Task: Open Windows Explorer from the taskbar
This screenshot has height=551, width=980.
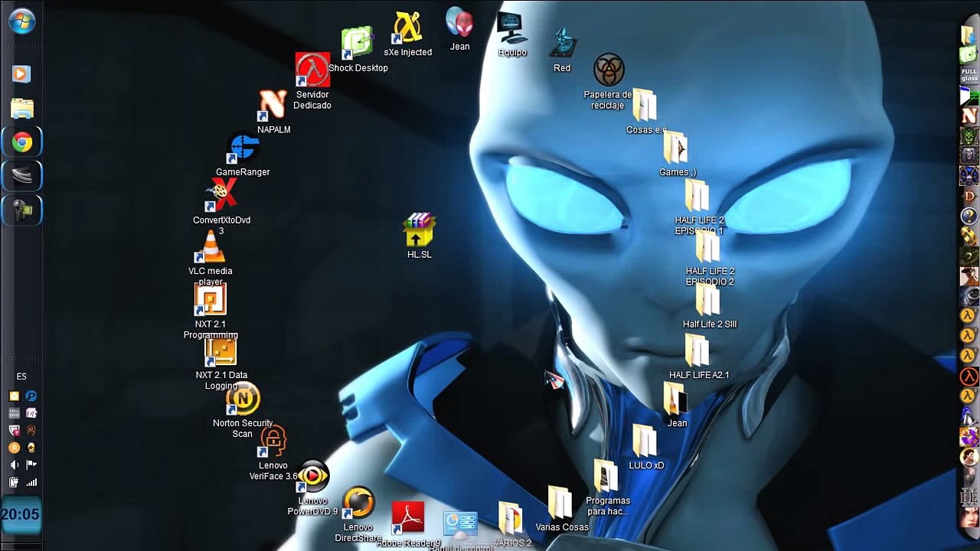Action: 21,109
